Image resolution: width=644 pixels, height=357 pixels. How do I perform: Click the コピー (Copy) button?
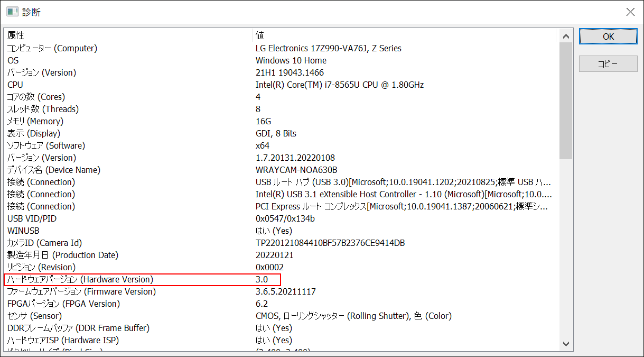[x=608, y=63]
